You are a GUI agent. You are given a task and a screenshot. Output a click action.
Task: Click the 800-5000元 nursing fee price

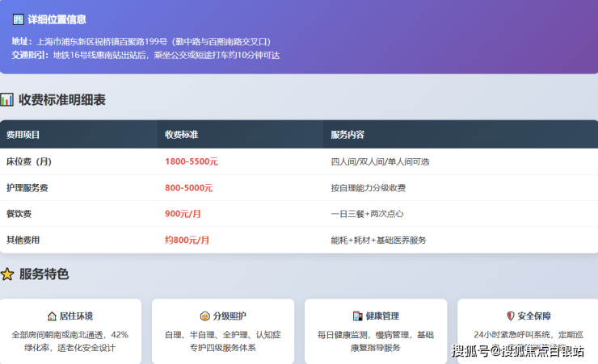(188, 188)
